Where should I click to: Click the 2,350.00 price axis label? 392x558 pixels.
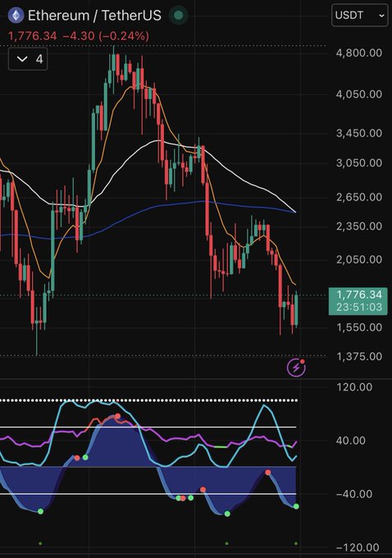click(x=359, y=226)
